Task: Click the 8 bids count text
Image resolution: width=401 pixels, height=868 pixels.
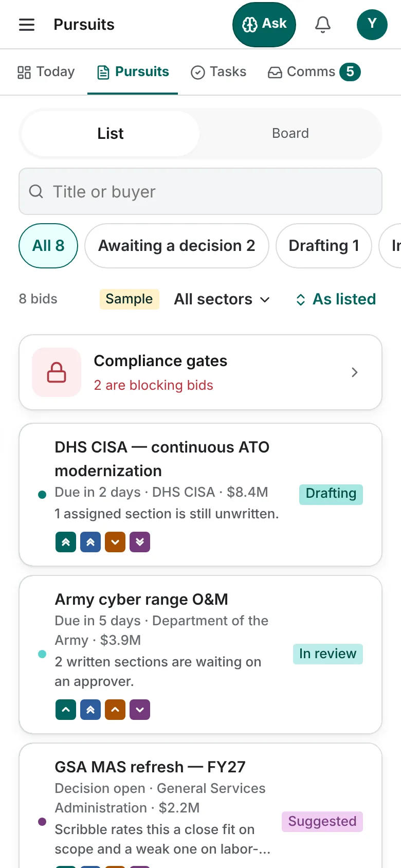Action: click(x=38, y=299)
